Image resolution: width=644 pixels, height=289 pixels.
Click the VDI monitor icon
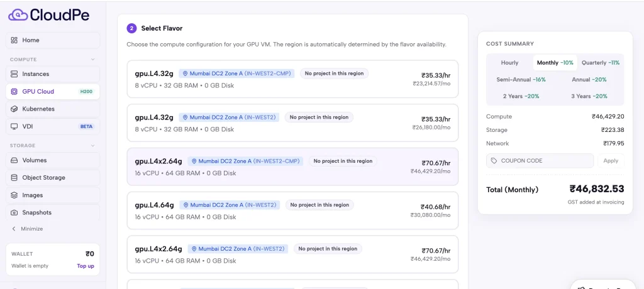14,126
